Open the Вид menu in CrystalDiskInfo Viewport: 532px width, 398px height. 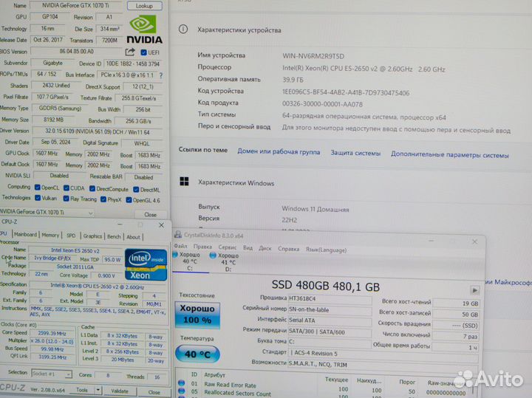click(x=248, y=248)
